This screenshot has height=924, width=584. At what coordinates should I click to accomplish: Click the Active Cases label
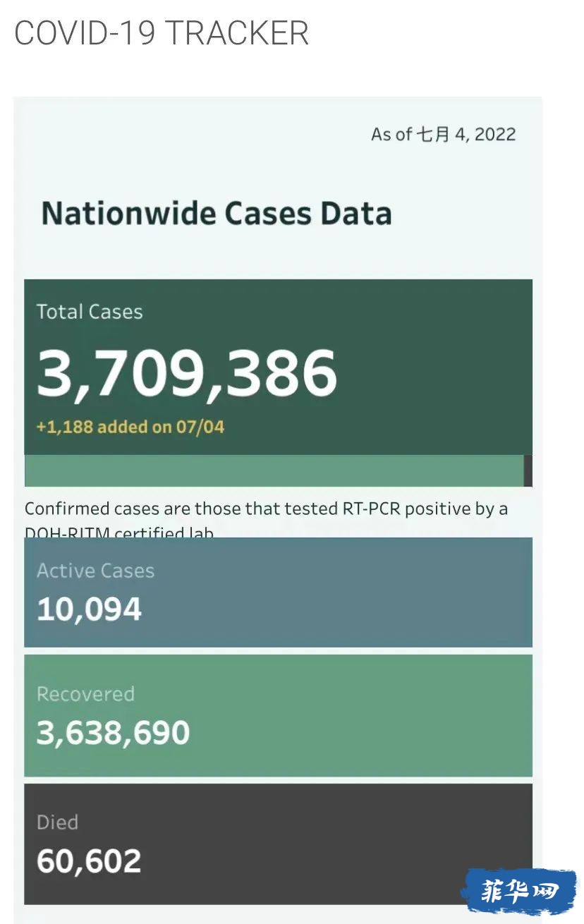pos(95,571)
